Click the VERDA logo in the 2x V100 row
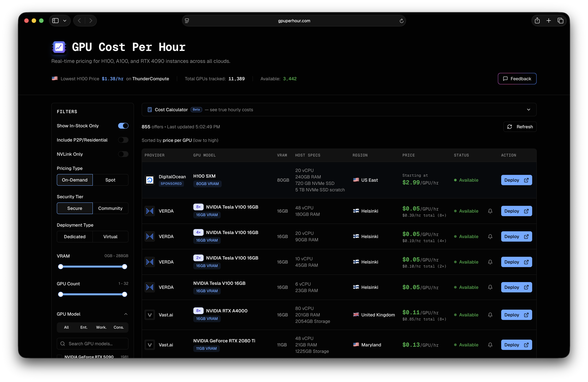Image resolution: width=588 pixels, height=382 pixels. point(150,262)
